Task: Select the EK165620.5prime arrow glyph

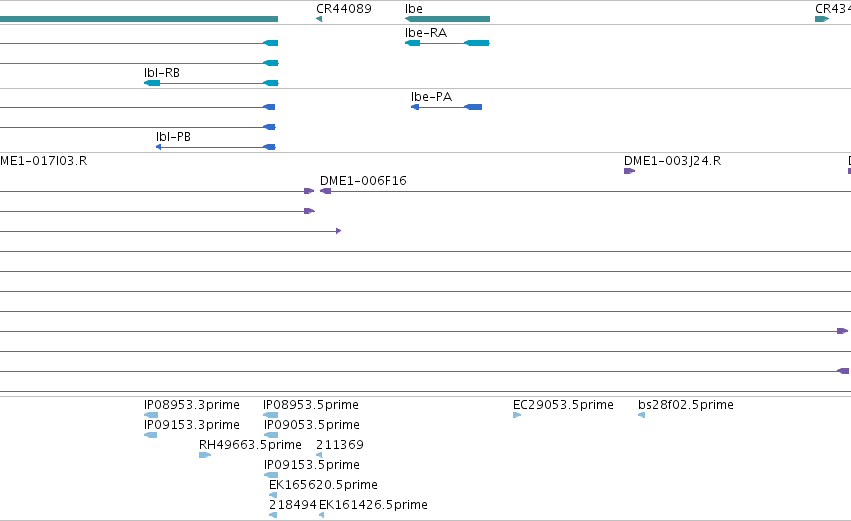Action: pyautogui.click(x=273, y=495)
